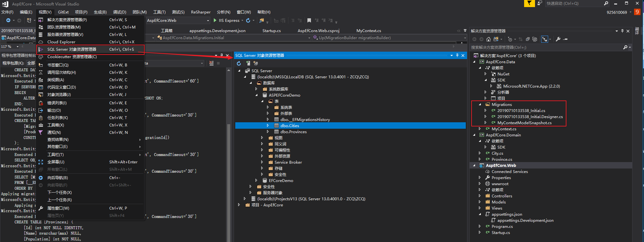Select SQL Server Object Explorer menu entry
Image resolution: width=644 pixels, height=242 pixels.
90,49
